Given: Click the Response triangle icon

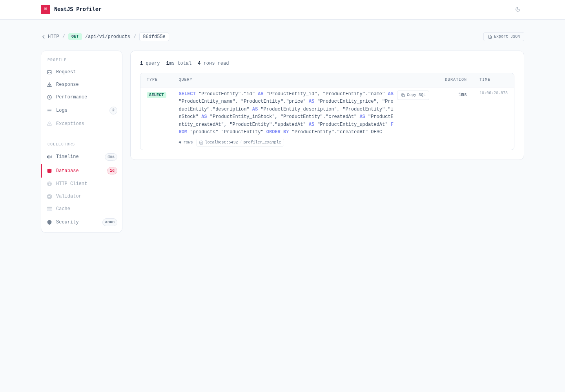Looking at the screenshot, I should [49, 85].
